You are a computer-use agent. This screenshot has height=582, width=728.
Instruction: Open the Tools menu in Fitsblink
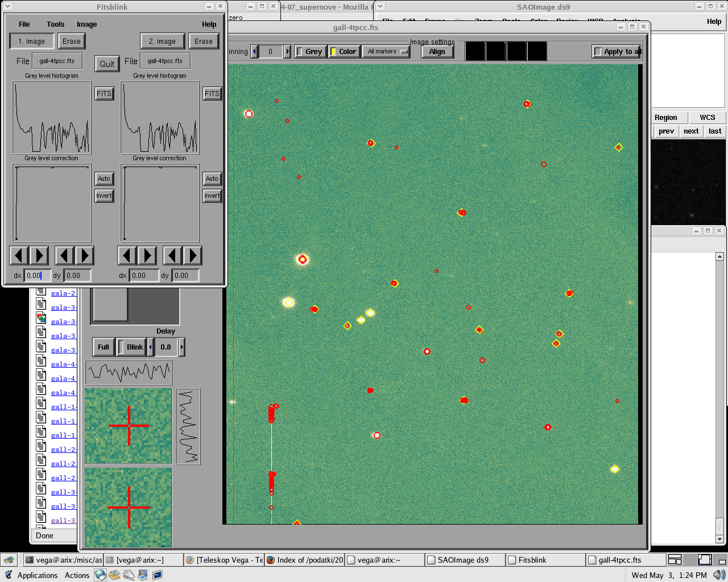point(55,24)
